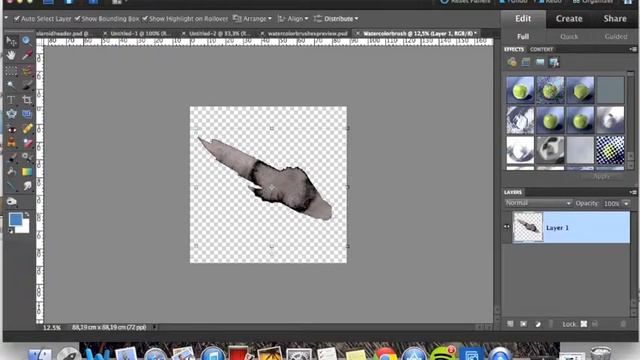Image resolution: width=640 pixels, height=360 pixels.
Task: Open the Content panel tab
Action: click(541, 49)
